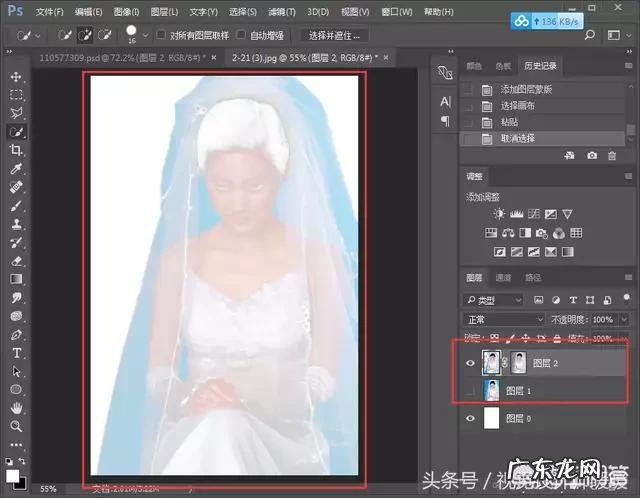Add Photo Filter adjustment

tap(542, 233)
